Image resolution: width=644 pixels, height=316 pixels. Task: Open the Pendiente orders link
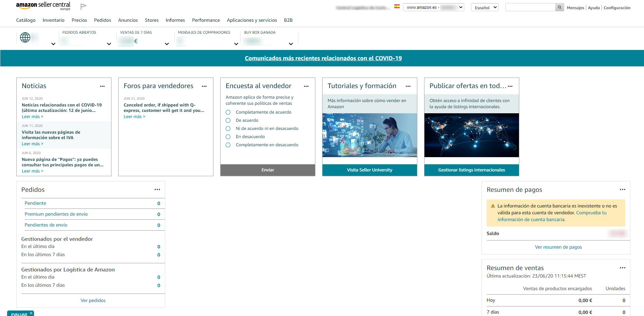click(35, 203)
